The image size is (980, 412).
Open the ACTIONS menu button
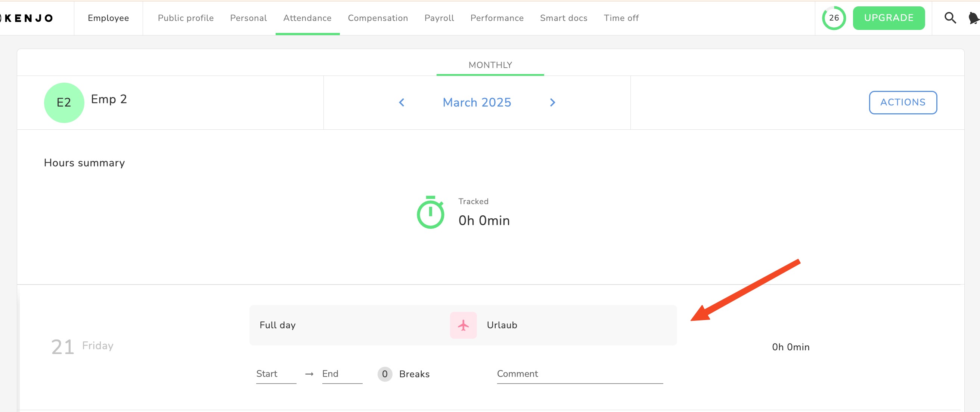[x=902, y=102]
